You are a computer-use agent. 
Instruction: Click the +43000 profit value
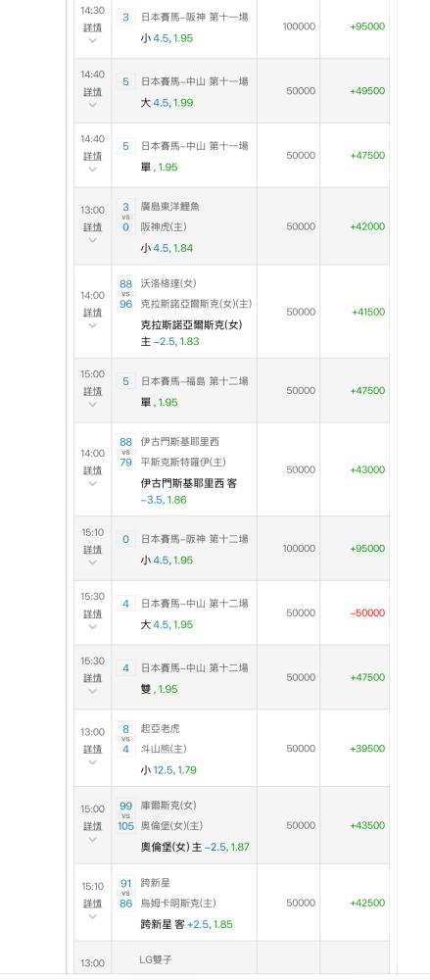pyautogui.click(x=367, y=469)
